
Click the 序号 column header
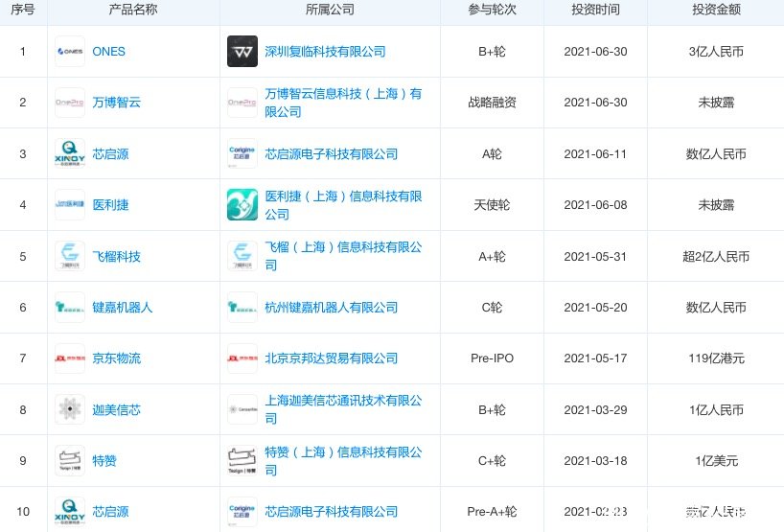pos(23,10)
